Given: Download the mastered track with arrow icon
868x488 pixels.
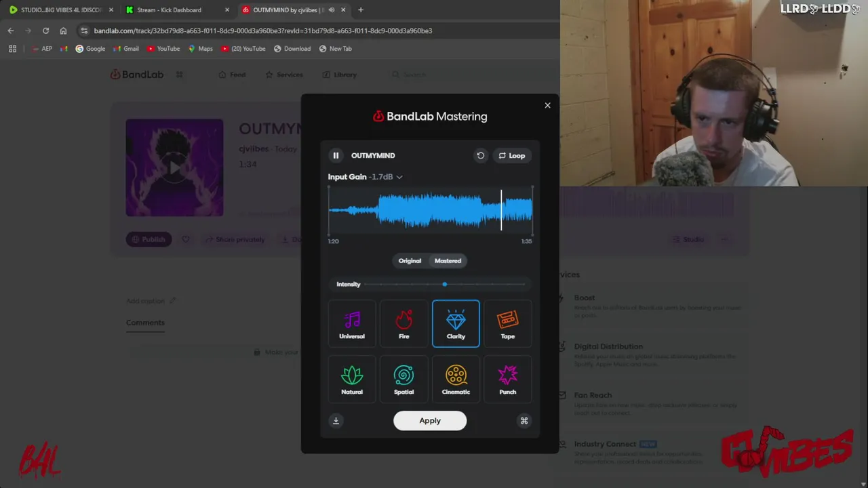Looking at the screenshot, I should 336,421.
